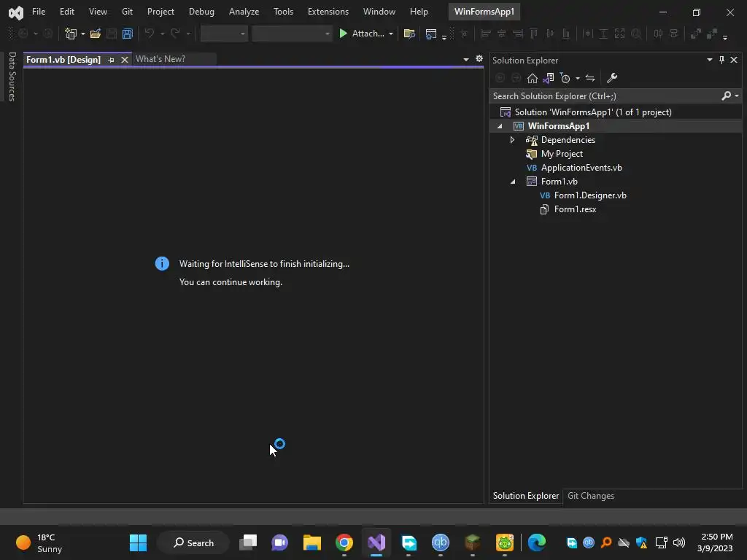Select Solution 'WinFormsApp1' root node
Viewport: 747px width, 560px height.
[593, 112]
